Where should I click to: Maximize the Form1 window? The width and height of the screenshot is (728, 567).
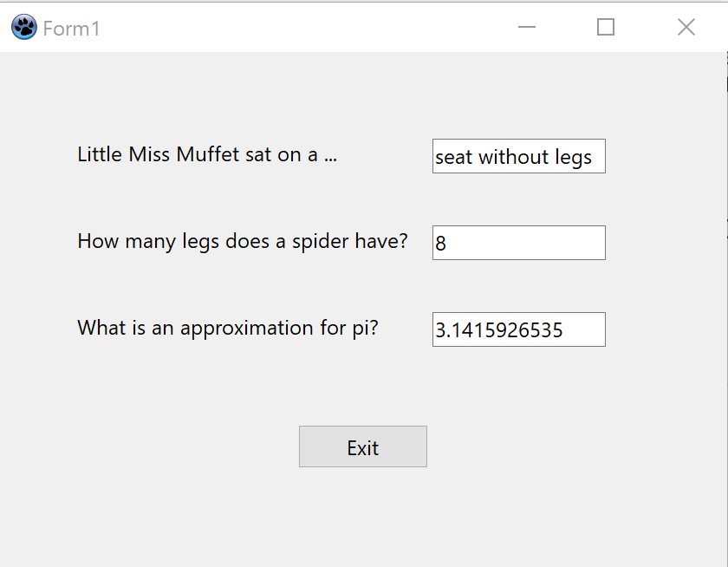606,28
